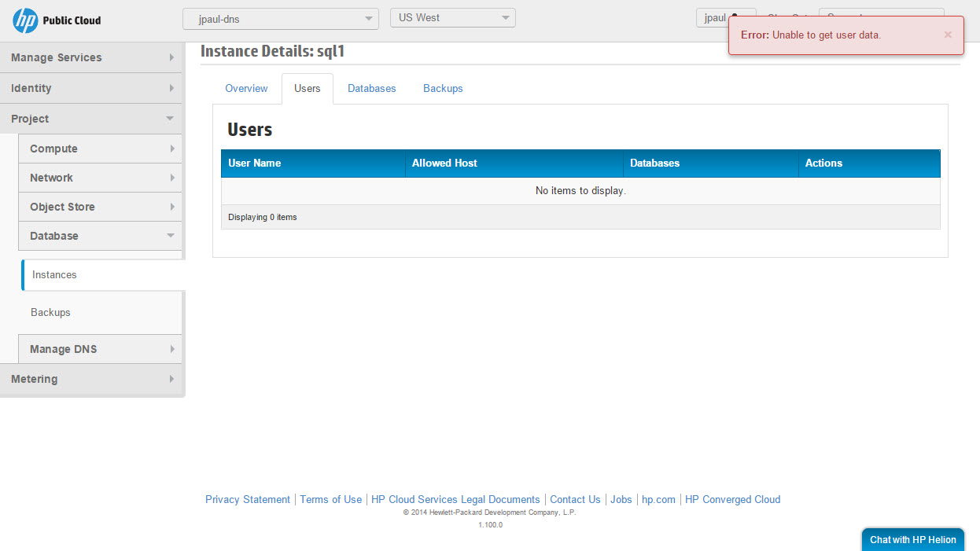Open the Jobs footer link
The image size is (980, 551).
pos(621,499)
